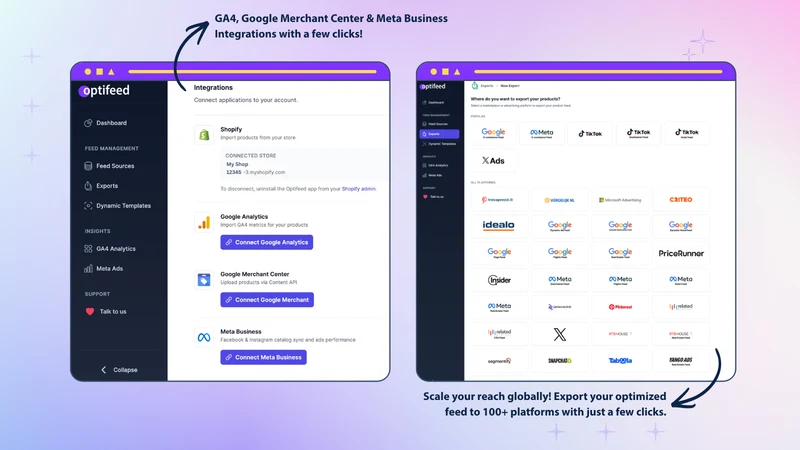Click the green export icon beside breadcrumb
Viewport: 800px width, 450px height.
point(474,86)
